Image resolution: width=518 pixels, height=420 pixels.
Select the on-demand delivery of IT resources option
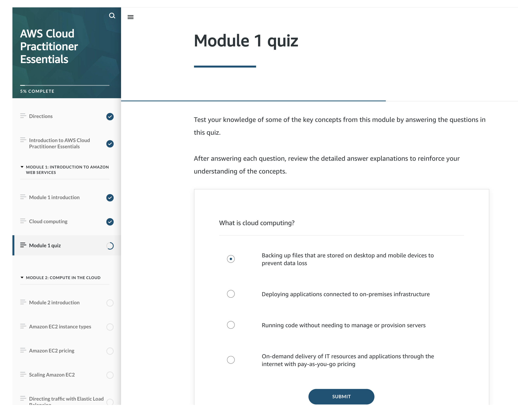(231, 359)
